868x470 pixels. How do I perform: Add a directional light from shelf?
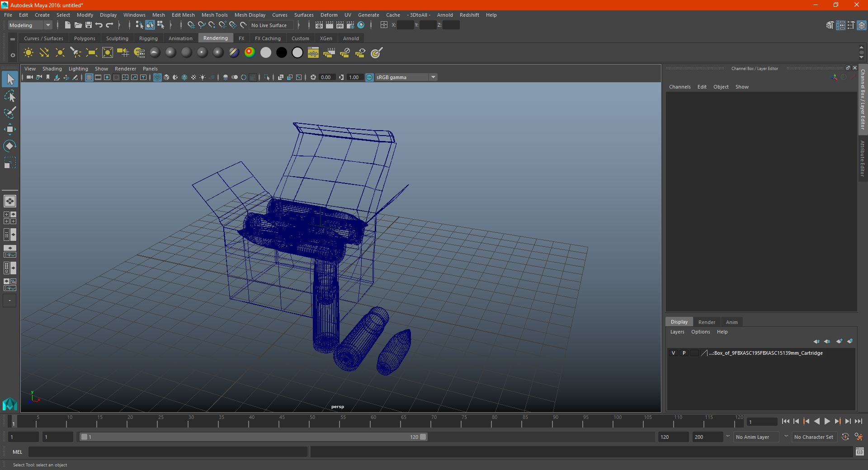tap(44, 53)
